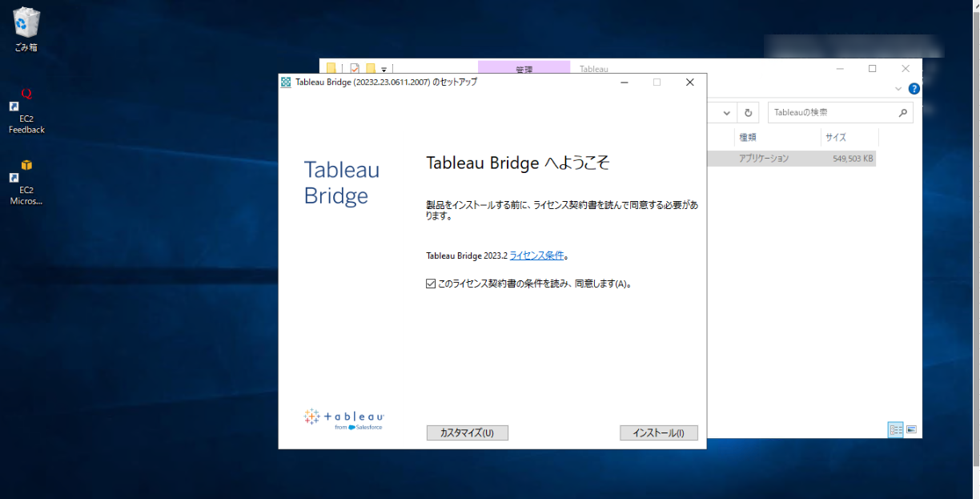Switch to details view from the status bar

[x=894, y=429]
